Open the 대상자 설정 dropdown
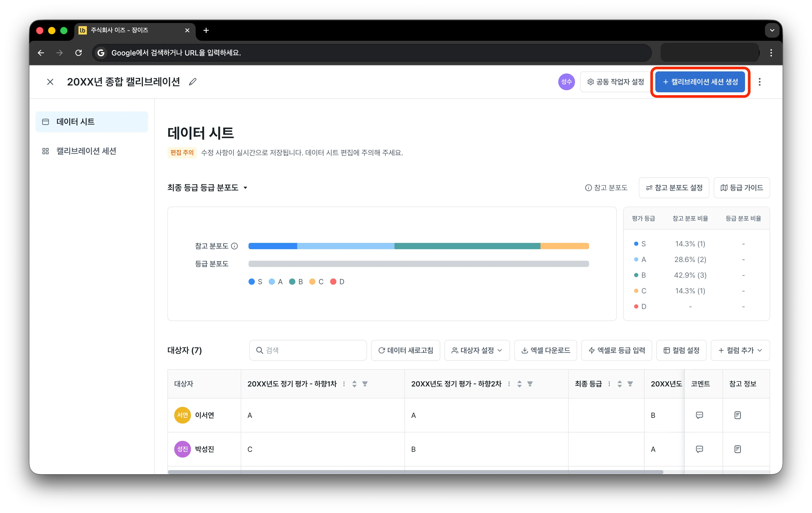The image size is (812, 513). pyautogui.click(x=477, y=350)
